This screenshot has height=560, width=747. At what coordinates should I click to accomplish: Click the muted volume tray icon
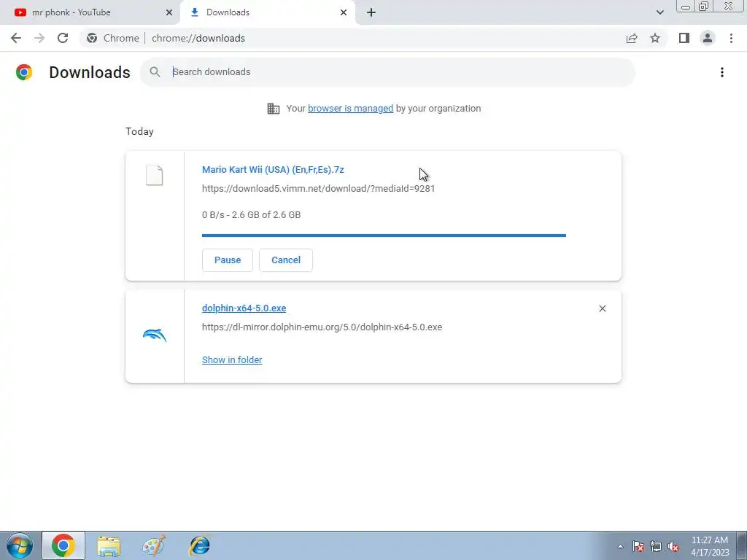point(673,546)
